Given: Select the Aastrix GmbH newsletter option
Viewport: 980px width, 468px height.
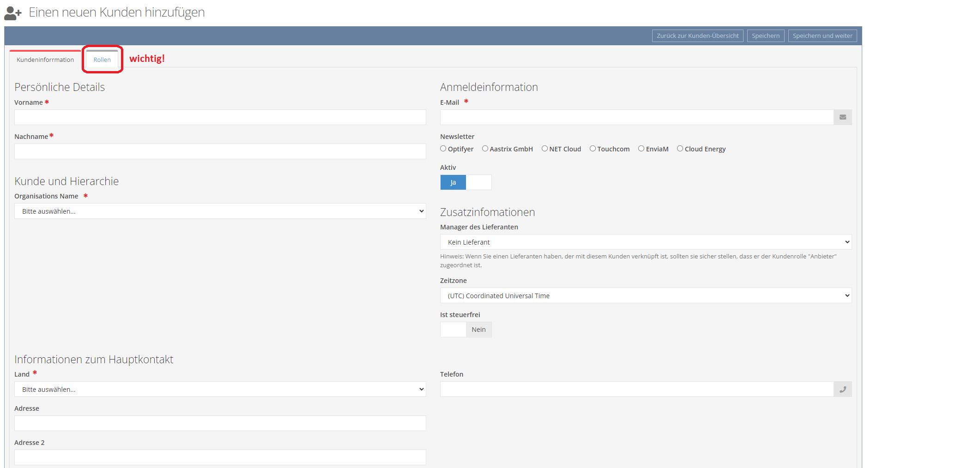Looking at the screenshot, I should click(x=485, y=149).
